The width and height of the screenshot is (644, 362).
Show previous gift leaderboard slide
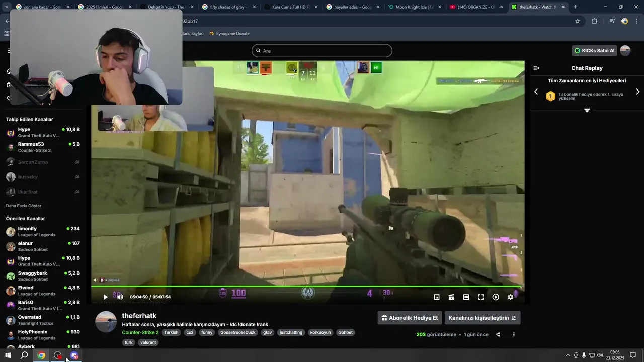click(x=536, y=92)
